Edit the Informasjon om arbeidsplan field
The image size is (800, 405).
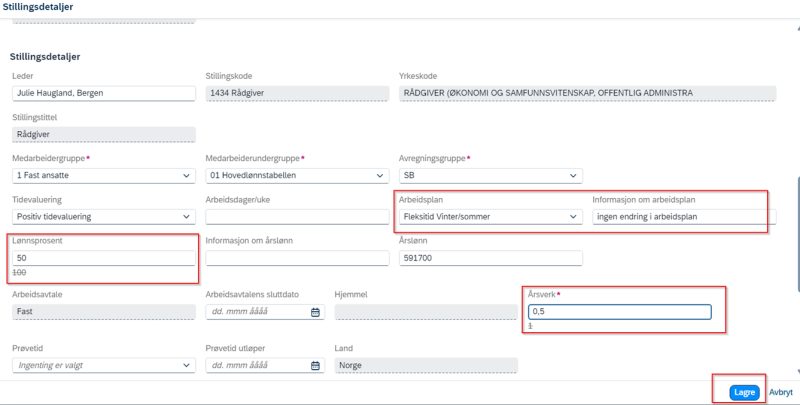(x=684, y=217)
